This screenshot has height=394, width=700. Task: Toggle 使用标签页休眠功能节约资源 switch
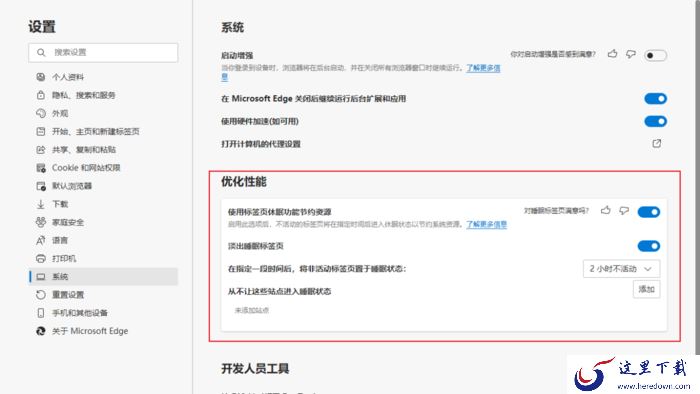coord(649,212)
